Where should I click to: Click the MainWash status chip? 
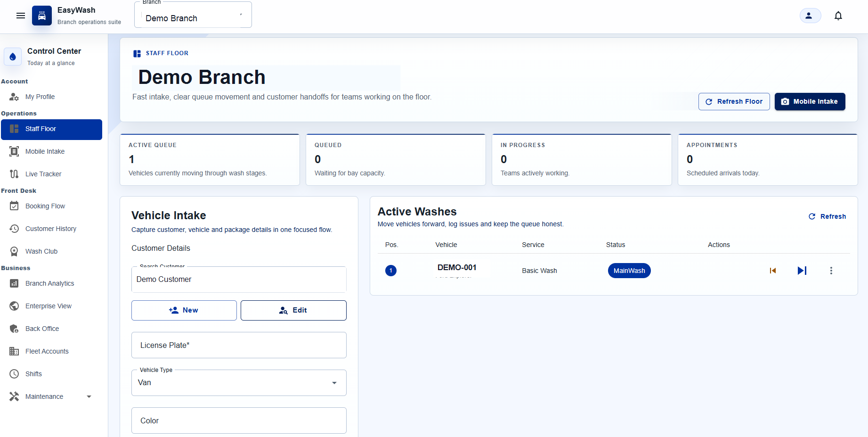pos(629,271)
